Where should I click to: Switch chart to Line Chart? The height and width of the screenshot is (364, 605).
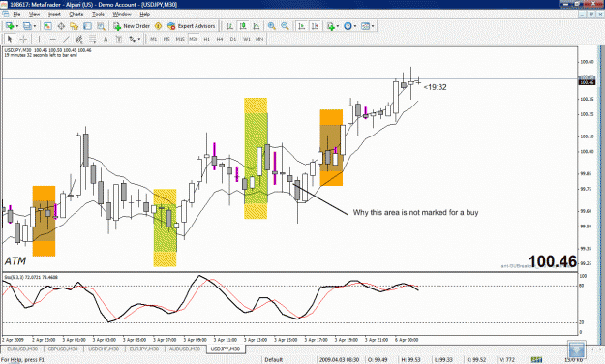tap(257, 26)
